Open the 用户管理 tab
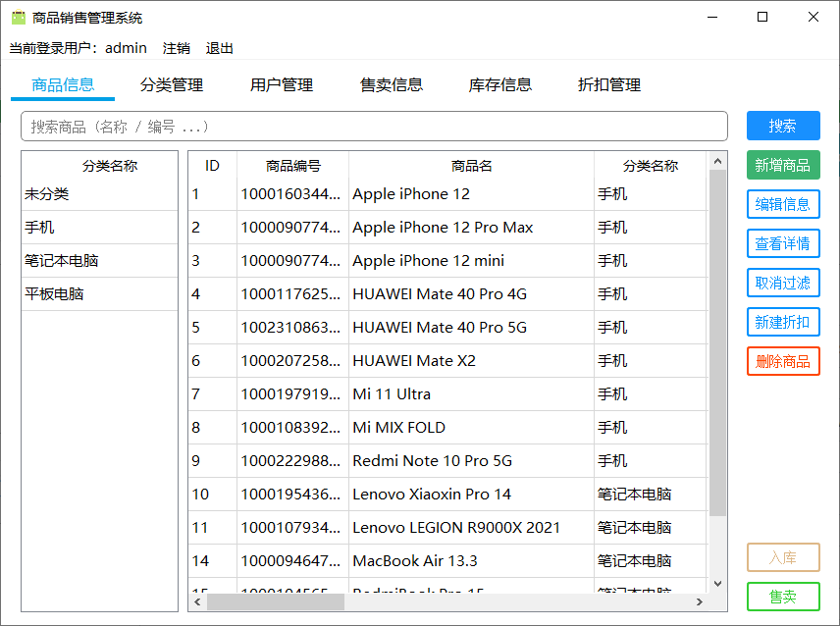The width and height of the screenshot is (840, 626). tap(282, 84)
